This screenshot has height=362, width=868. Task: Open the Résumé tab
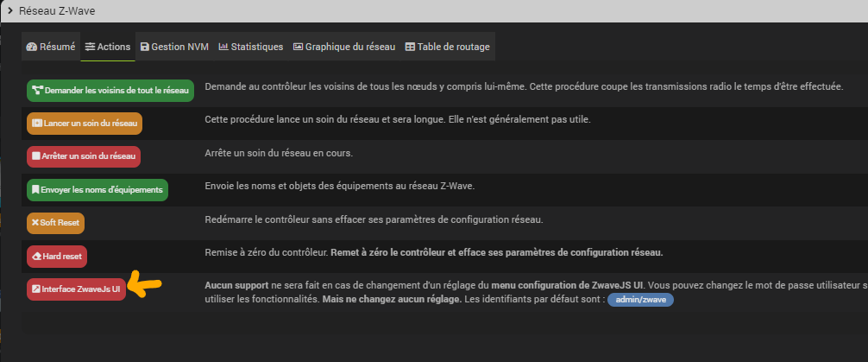coord(50,48)
